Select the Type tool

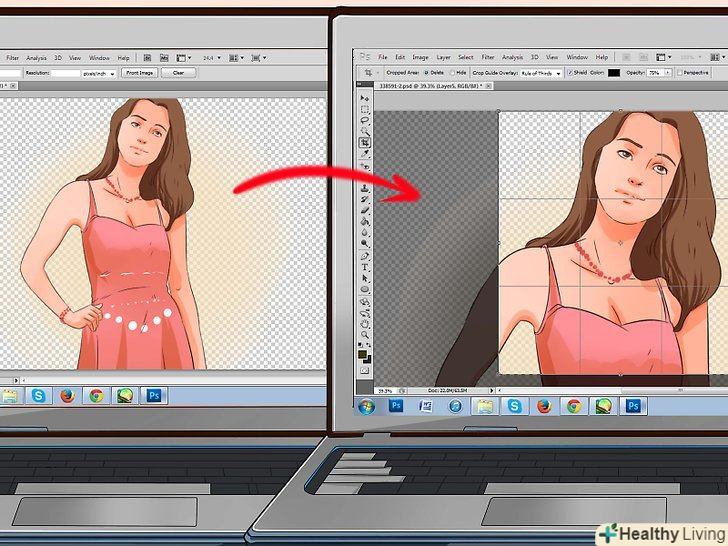point(365,267)
